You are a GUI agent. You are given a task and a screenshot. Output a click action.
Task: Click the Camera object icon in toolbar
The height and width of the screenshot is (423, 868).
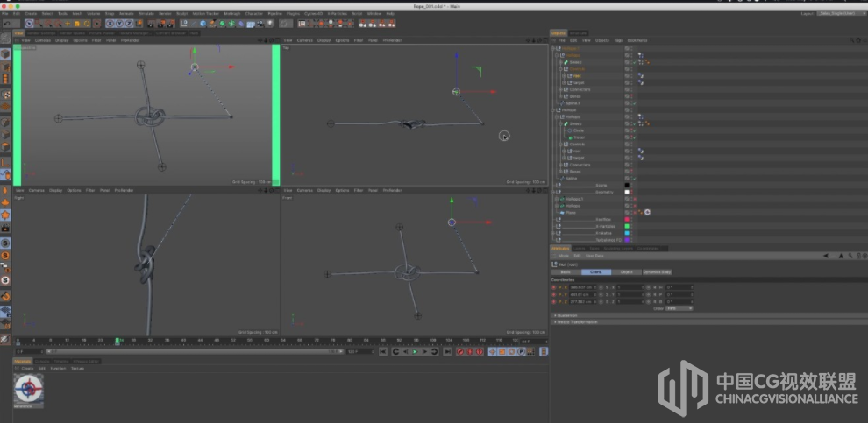(x=260, y=24)
